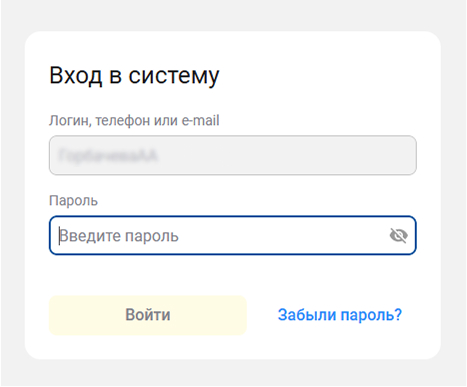Image resolution: width=467 pixels, height=387 pixels.
Task: Click the Пароль field label
Action: (73, 201)
